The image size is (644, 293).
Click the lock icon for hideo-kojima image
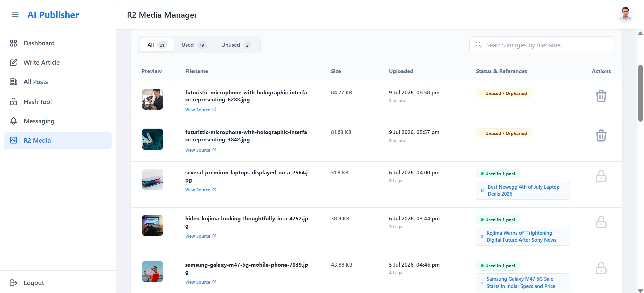[x=601, y=222]
